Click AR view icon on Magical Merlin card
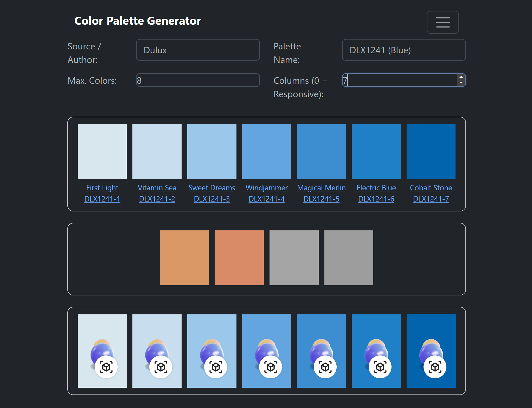Screen dimensions: 532x408 pos(325,367)
